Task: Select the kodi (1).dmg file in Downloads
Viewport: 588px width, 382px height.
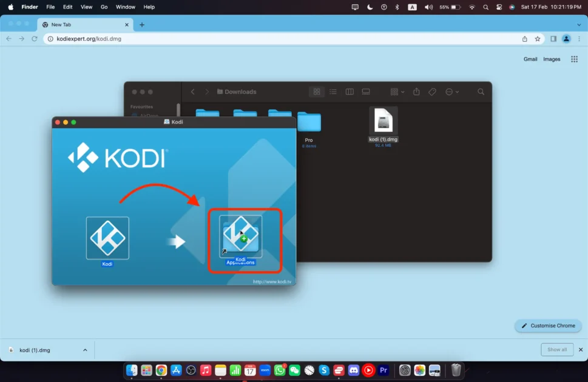Action: click(383, 121)
